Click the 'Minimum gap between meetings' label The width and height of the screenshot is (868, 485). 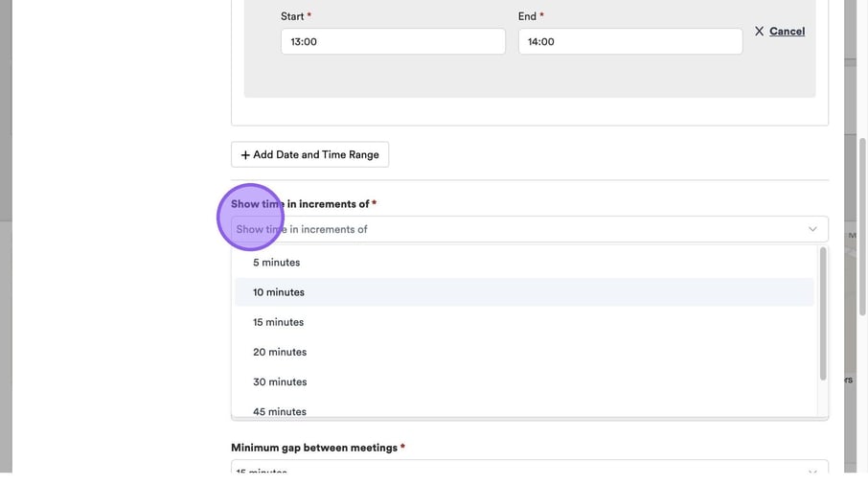tap(314, 448)
